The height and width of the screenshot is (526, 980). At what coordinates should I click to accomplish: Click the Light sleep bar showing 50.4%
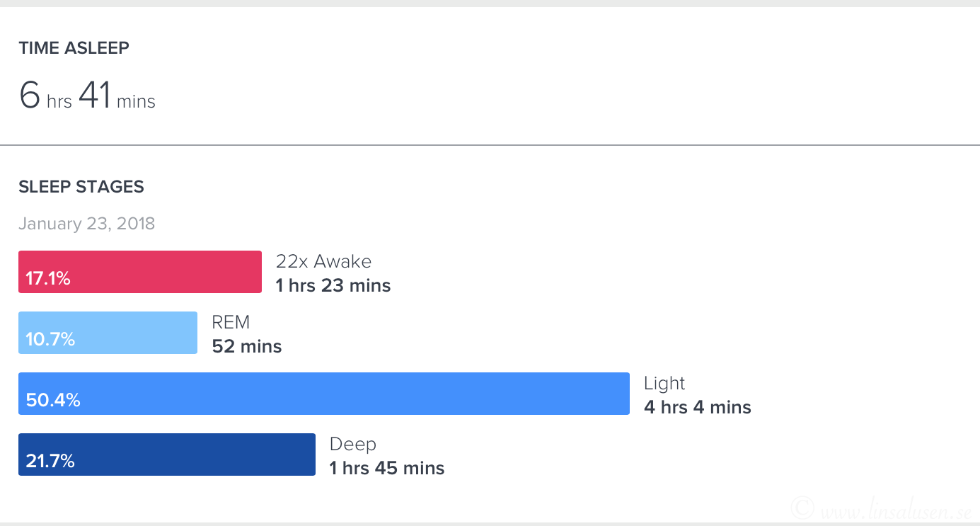[x=324, y=394]
